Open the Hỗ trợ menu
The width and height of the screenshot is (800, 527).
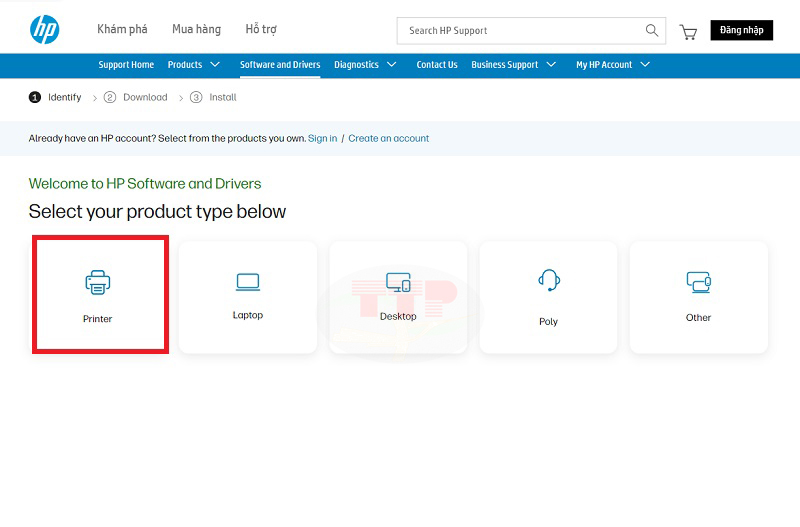[261, 29]
